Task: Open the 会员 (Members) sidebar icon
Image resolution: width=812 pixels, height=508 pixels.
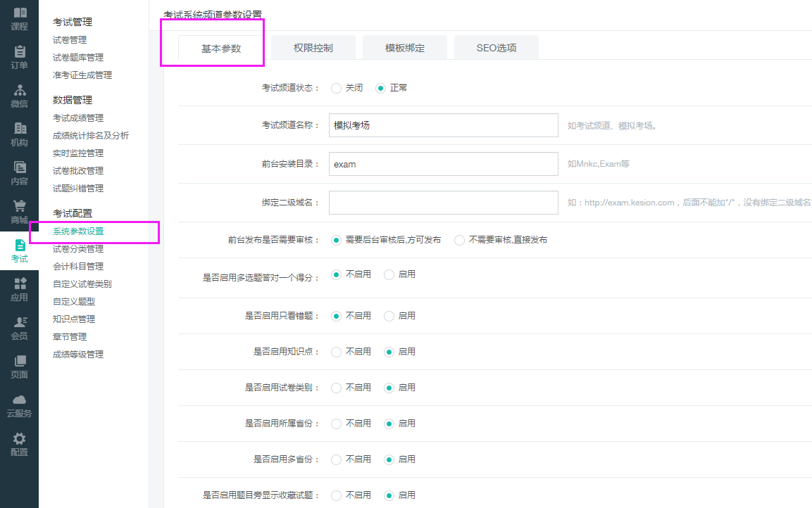Action: point(19,323)
